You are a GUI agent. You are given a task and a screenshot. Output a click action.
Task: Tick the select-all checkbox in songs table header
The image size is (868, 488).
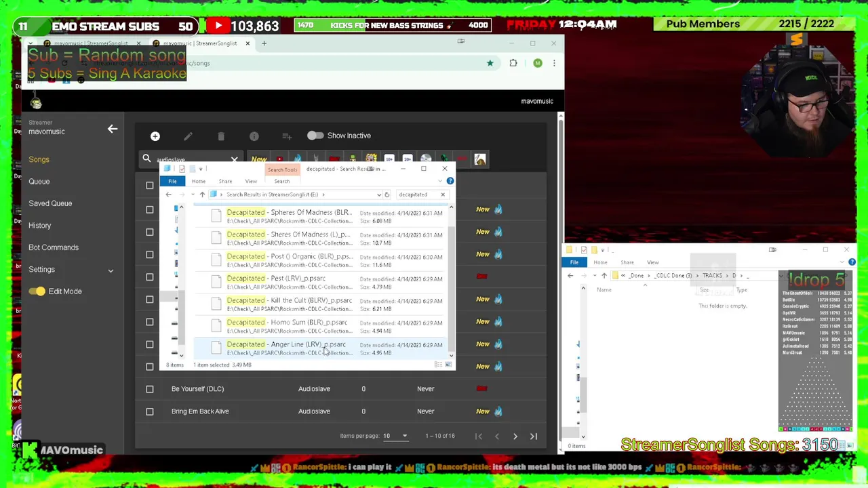coord(150,185)
